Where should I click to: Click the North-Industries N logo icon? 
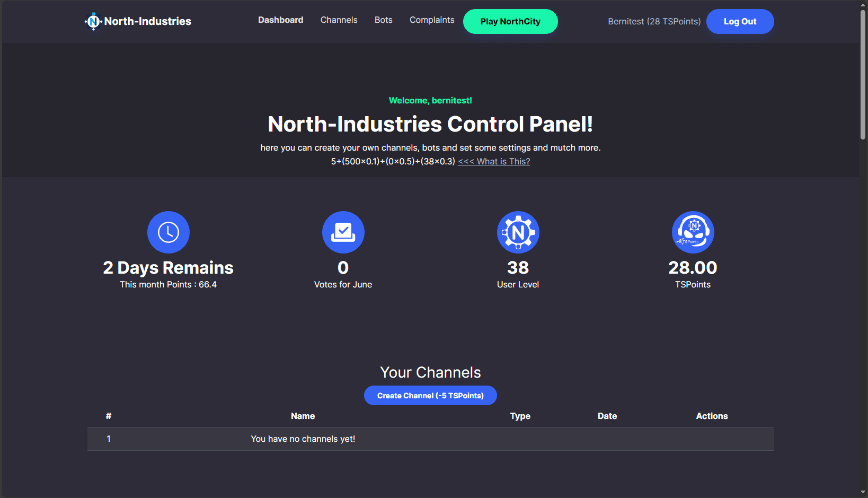pos(93,21)
